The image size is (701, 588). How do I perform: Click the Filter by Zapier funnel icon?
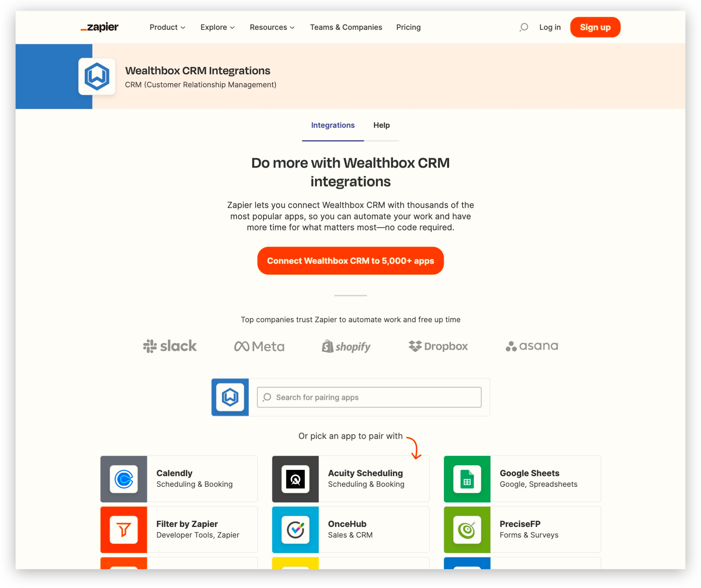click(x=124, y=530)
